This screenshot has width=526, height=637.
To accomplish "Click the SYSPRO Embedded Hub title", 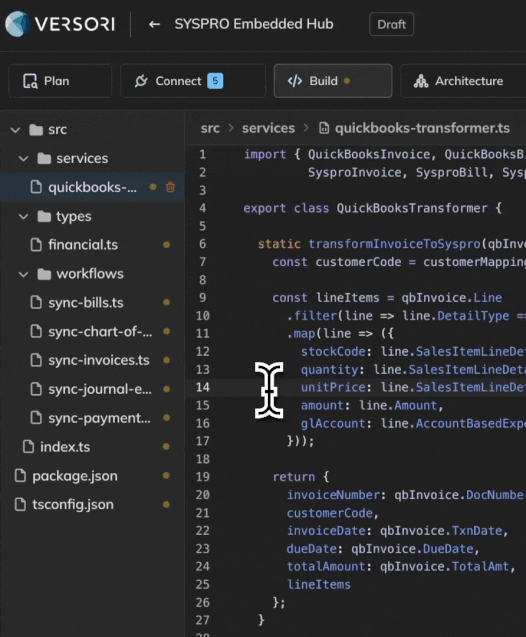I will pyautogui.click(x=254, y=24).
